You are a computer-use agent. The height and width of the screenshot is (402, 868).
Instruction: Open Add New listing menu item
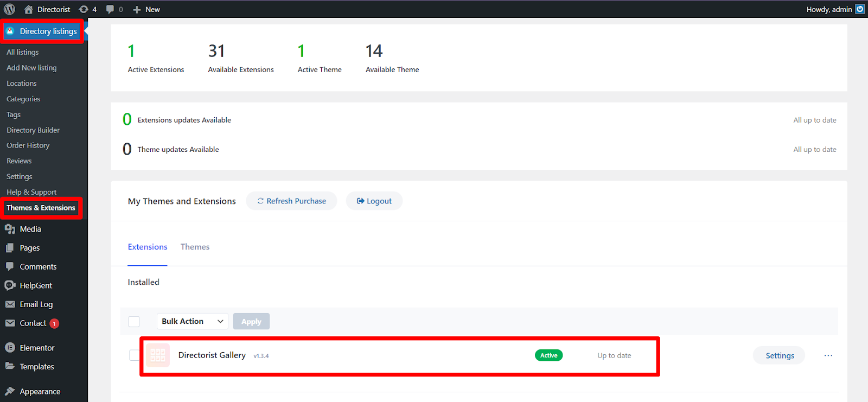31,68
